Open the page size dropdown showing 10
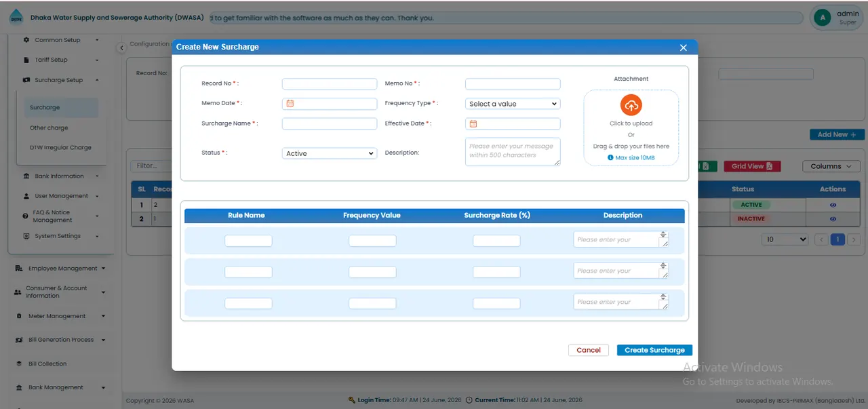This screenshot has height=409, width=868. point(785,239)
